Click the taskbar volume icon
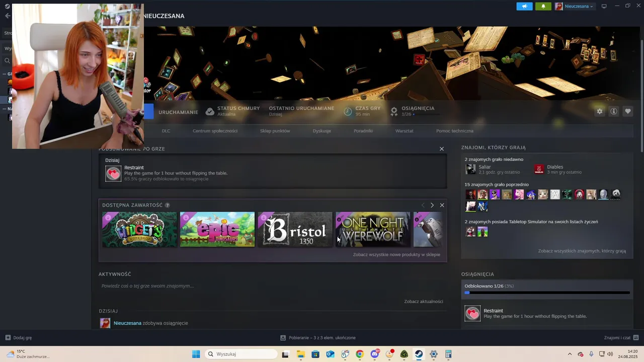The image size is (644, 362). pyautogui.click(x=610, y=354)
